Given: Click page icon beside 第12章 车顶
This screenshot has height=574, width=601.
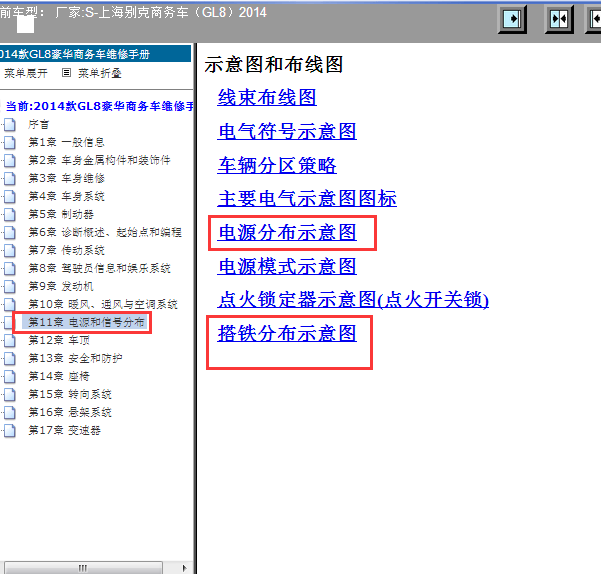Looking at the screenshot, I should (10, 341).
